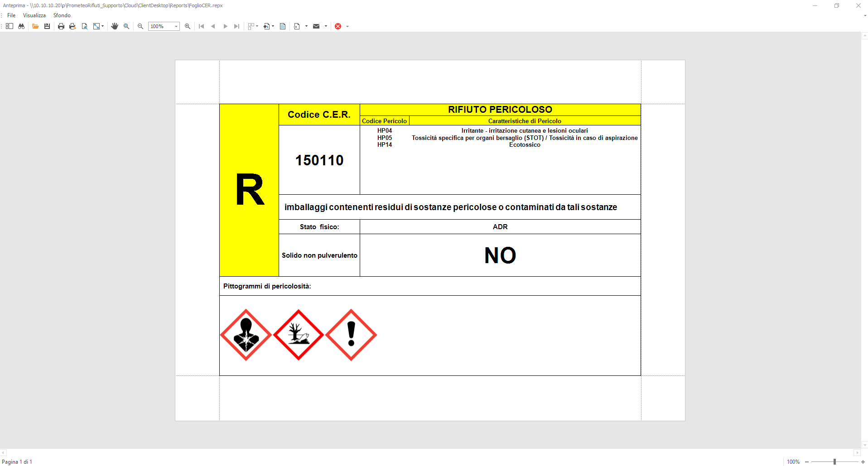868x466 pixels.
Task: Click the quick print icon
Action: tap(72, 26)
